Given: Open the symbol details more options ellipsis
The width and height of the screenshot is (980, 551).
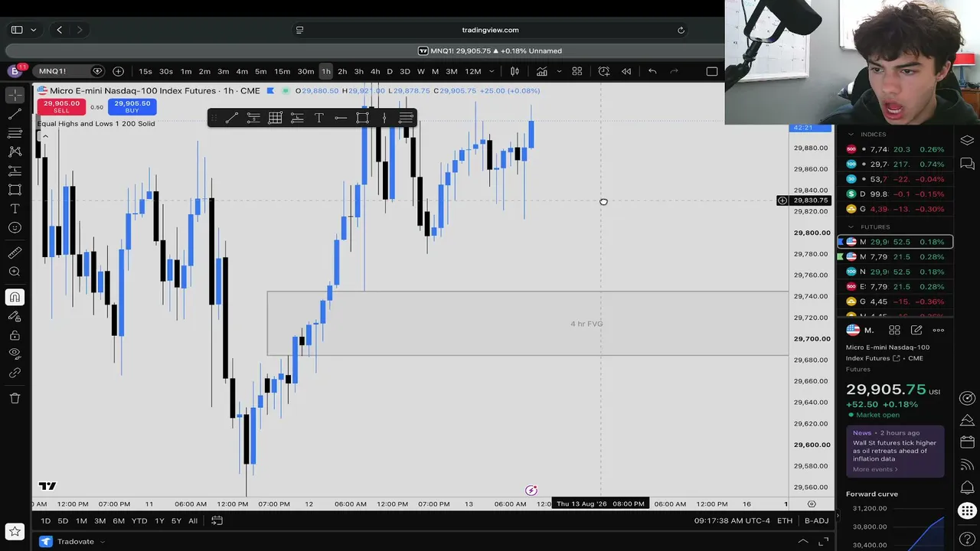Looking at the screenshot, I should click(938, 331).
